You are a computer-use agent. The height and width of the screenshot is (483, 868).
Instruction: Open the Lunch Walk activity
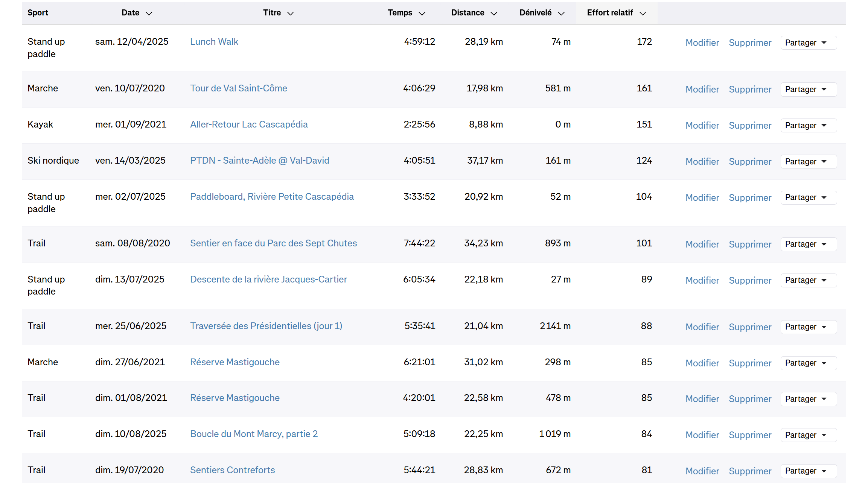(x=214, y=42)
